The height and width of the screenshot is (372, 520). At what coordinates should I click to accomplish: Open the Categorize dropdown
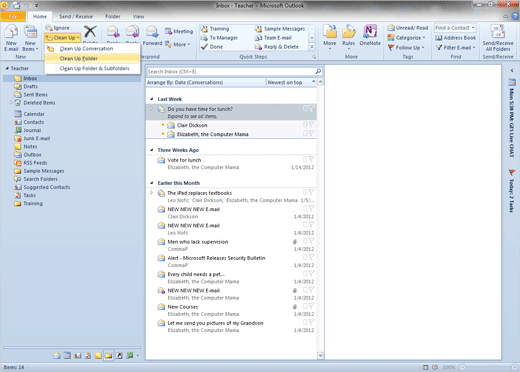[406, 38]
